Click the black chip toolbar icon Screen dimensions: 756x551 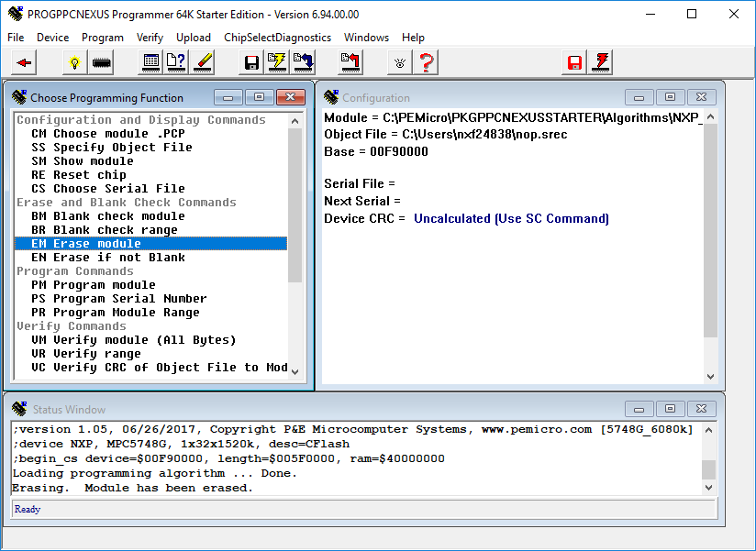tap(101, 62)
